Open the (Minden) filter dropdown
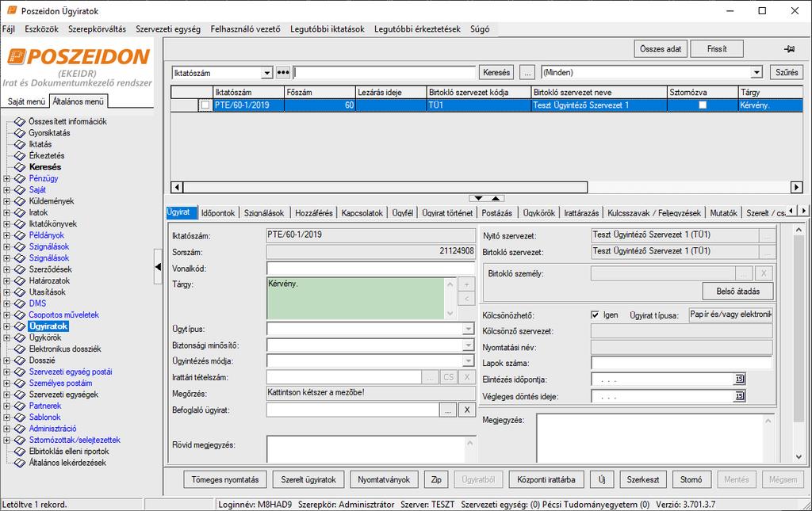This screenshot has width=812, height=511. pos(756,72)
